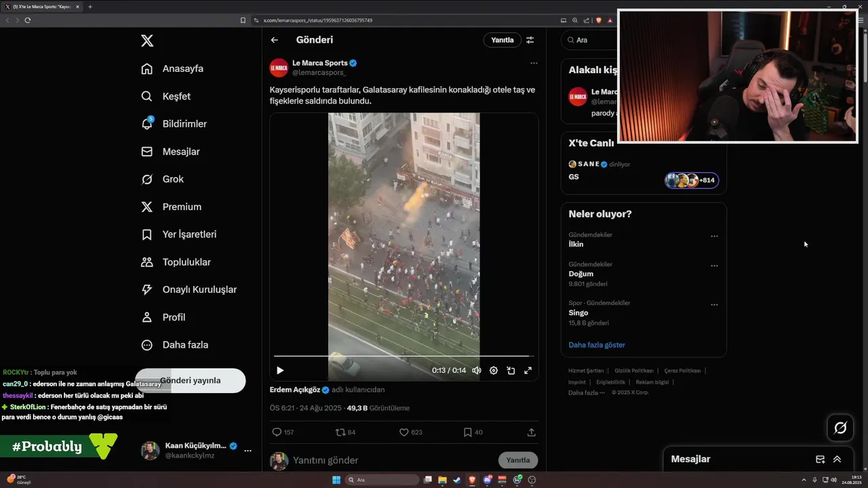The width and height of the screenshot is (868, 488).
Task: Bookmark post with 40 bookmarks
Action: (x=473, y=432)
